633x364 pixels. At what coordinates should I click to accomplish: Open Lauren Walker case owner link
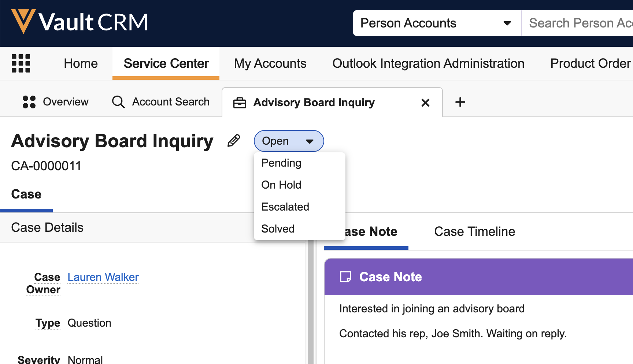[103, 277]
